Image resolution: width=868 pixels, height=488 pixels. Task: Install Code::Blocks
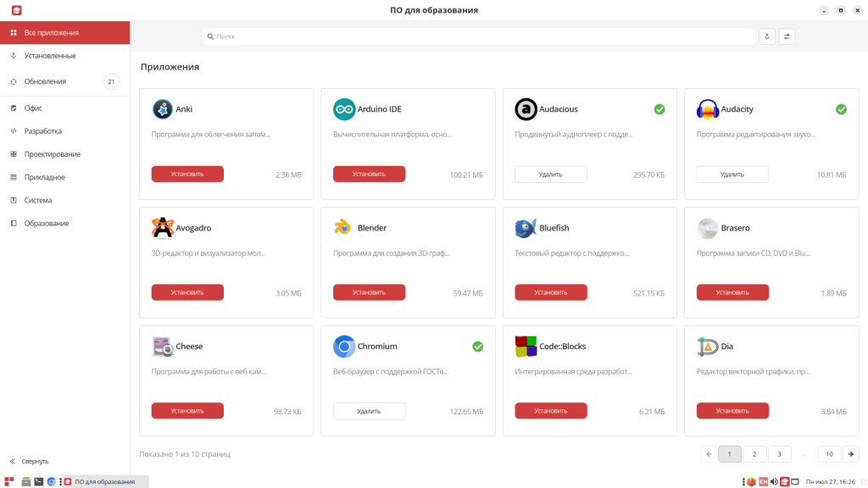(x=551, y=411)
